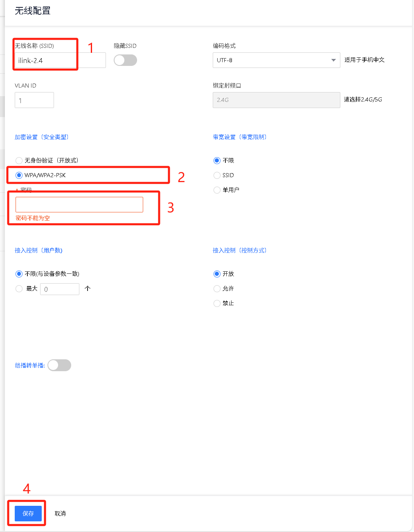Click the dropdown arrow in encoding field
Screen dimensions: 414x532
click(333, 60)
